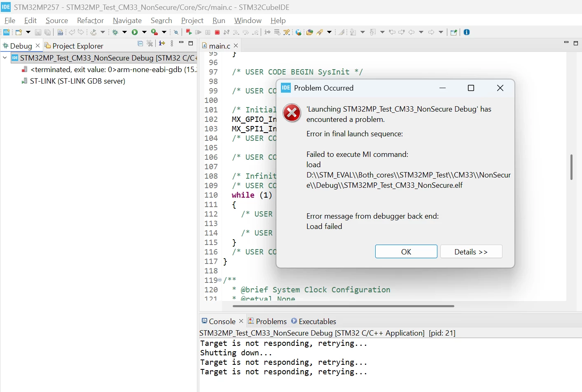Screen dimensions: 582x392
Task: Click the Details >> button
Action: pos(471,252)
